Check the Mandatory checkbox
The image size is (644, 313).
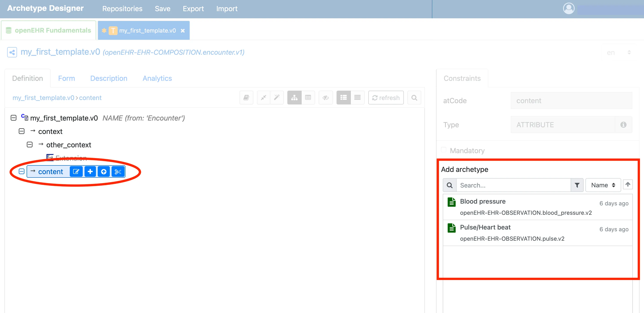[444, 150]
